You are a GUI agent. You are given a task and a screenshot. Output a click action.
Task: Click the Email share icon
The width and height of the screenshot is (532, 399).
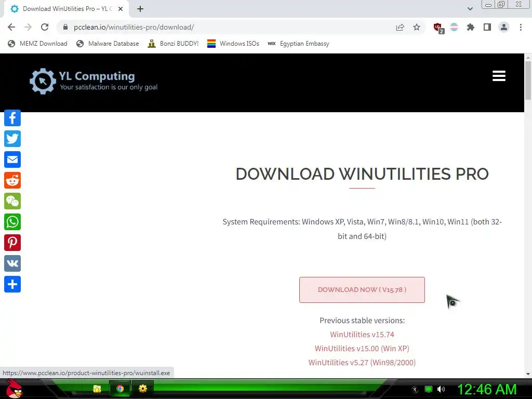pos(12,159)
